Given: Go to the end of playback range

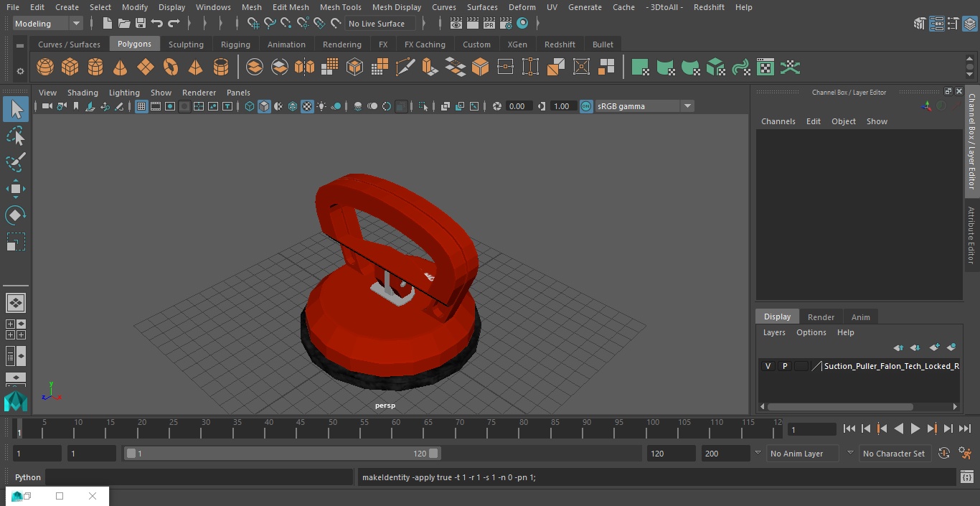Looking at the screenshot, I should [965, 428].
